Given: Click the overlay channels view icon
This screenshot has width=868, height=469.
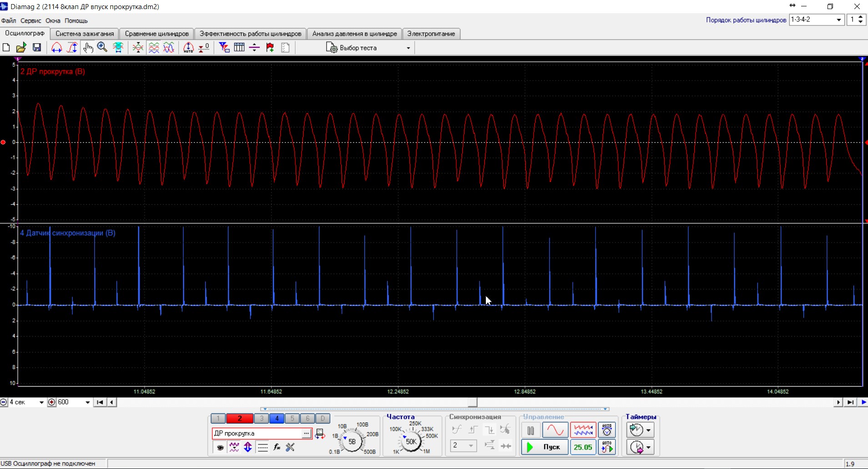Looking at the screenshot, I should 169,48.
